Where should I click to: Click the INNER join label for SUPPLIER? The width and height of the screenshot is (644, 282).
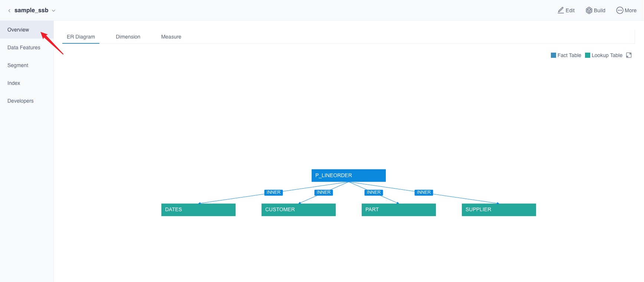424,192
